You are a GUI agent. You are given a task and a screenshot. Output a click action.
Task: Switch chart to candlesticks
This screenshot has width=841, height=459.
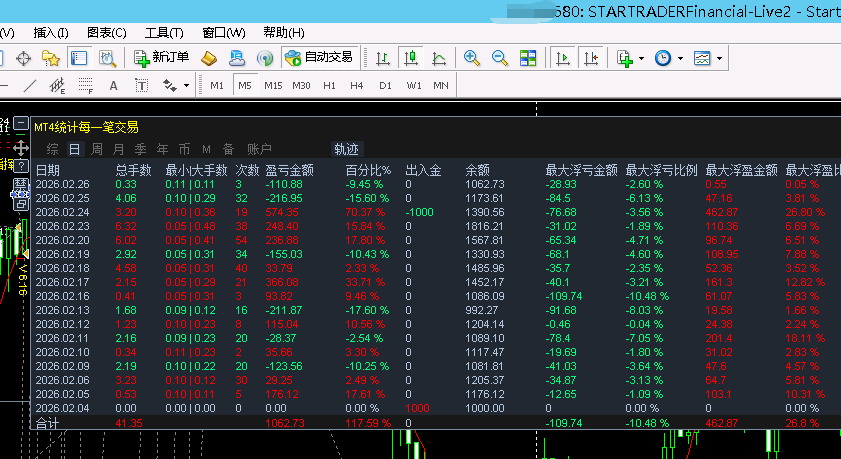point(411,58)
